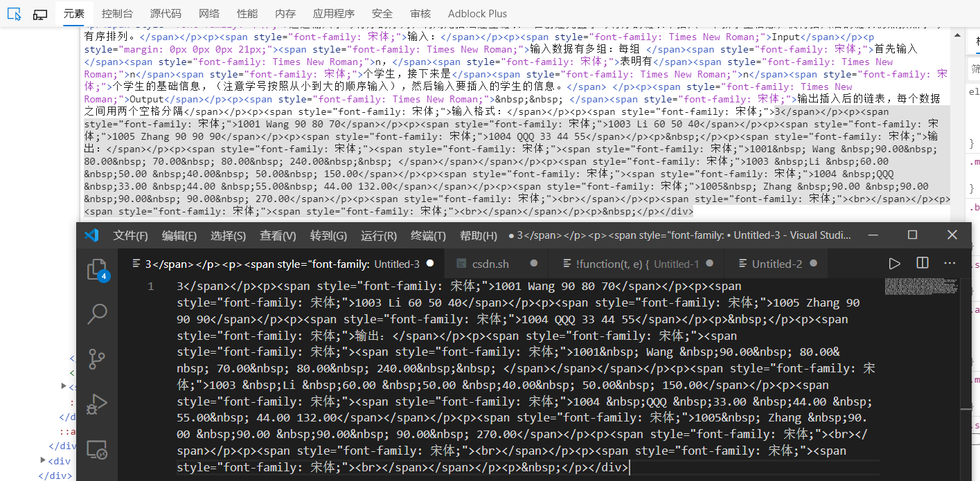Click the Run Code play icon in VS Code
The image size is (980, 481).
(895, 264)
